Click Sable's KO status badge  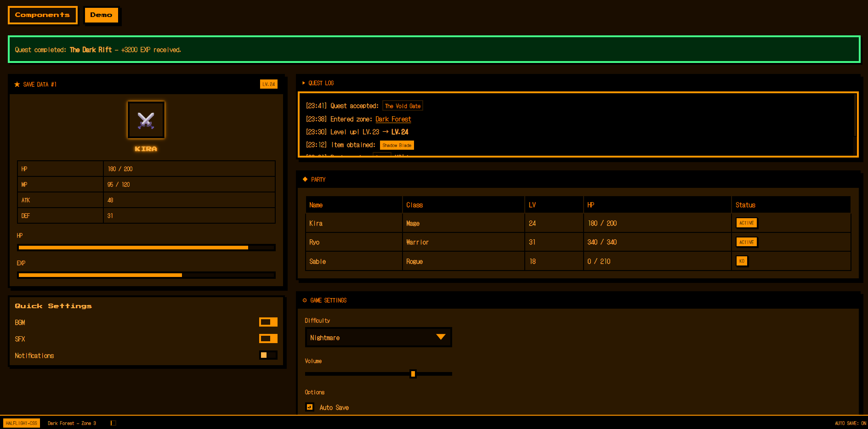pyautogui.click(x=742, y=261)
